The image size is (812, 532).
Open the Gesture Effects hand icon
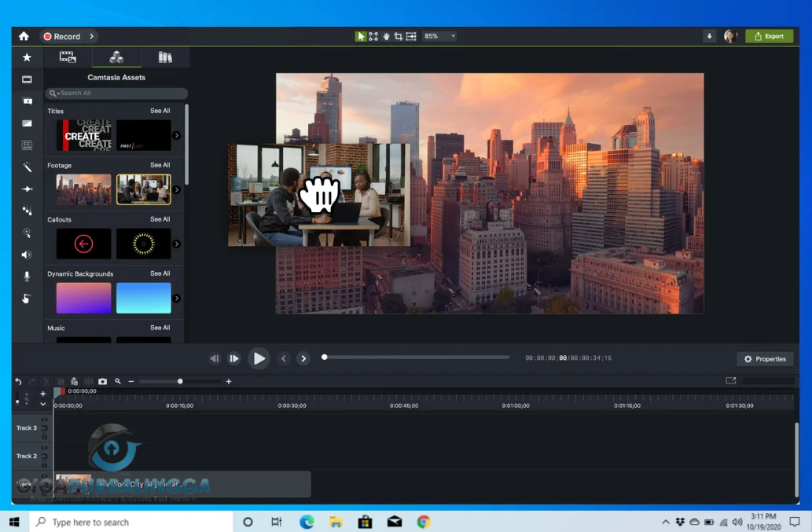tap(27, 299)
